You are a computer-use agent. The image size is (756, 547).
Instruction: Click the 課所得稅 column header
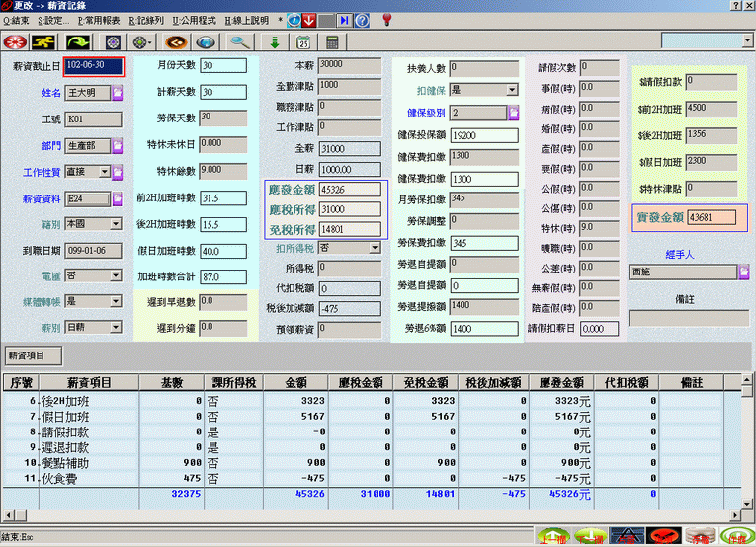(x=234, y=383)
